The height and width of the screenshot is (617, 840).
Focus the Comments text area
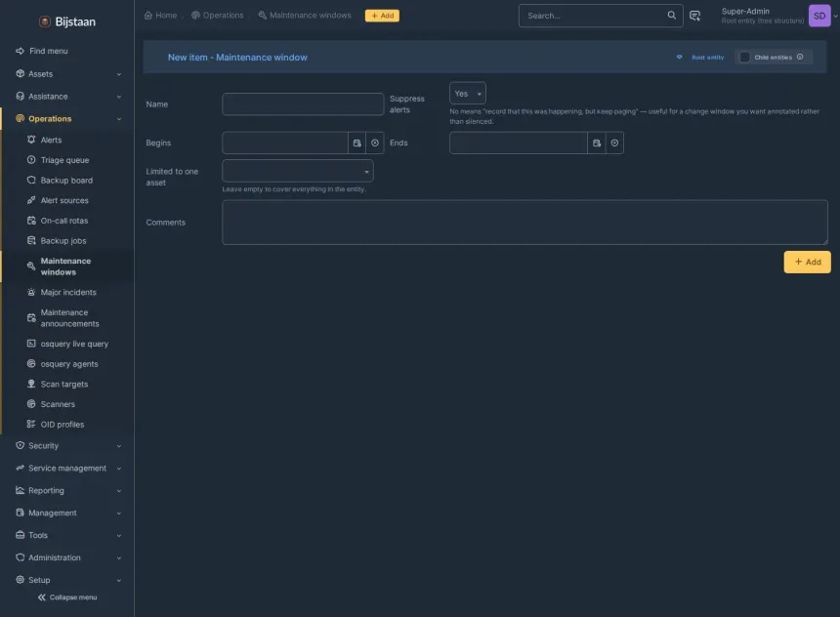(x=525, y=223)
